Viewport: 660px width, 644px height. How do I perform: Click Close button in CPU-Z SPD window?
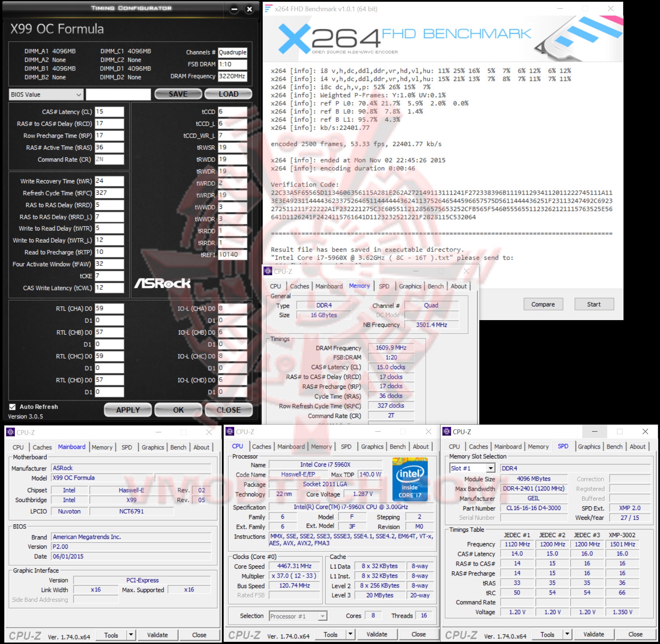(635, 634)
